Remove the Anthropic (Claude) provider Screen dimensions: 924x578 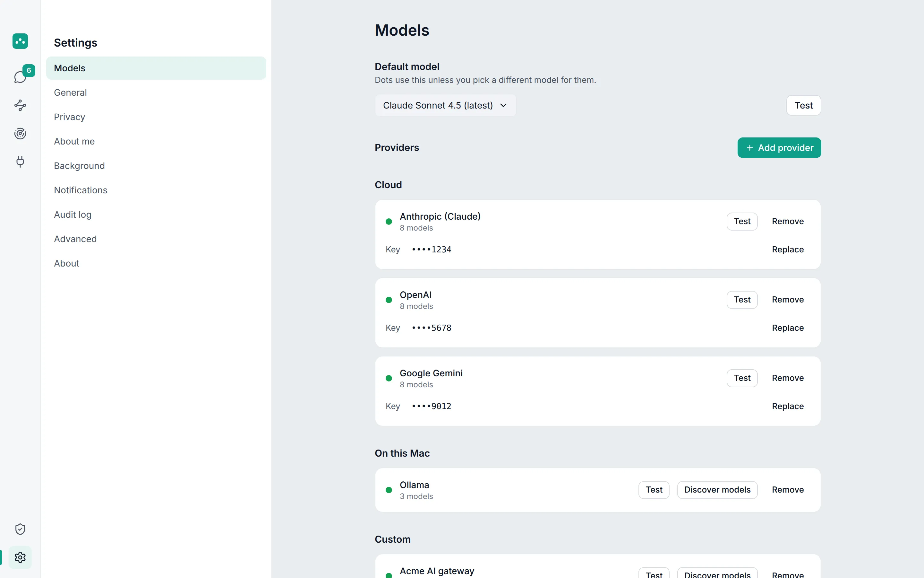point(788,221)
